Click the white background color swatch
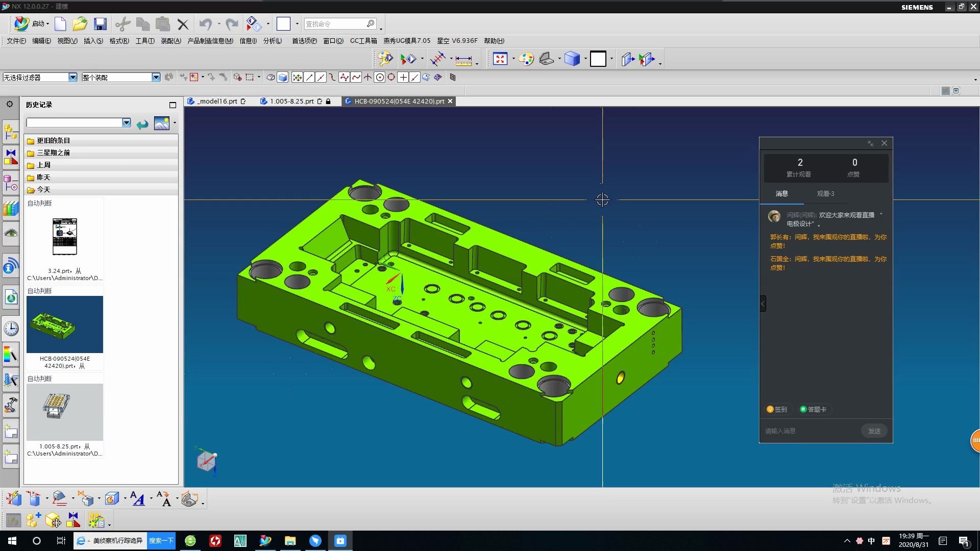The width and height of the screenshot is (980, 551). pos(598,59)
